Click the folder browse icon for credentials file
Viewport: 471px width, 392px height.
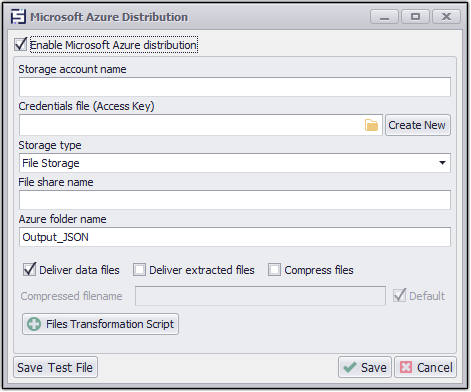point(371,125)
